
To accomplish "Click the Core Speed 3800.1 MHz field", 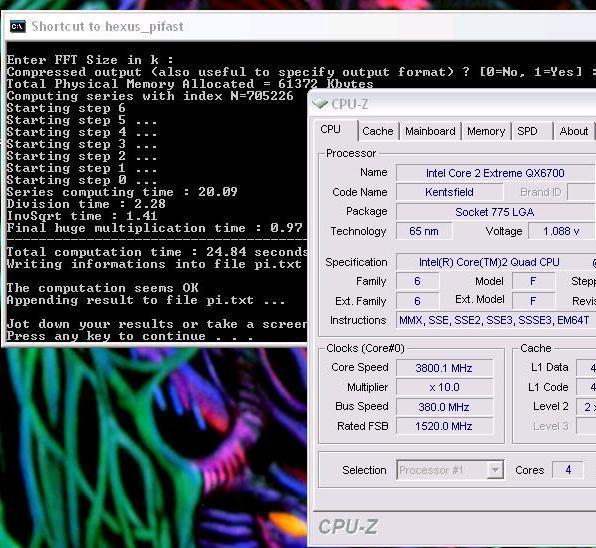I will pos(444,368).
